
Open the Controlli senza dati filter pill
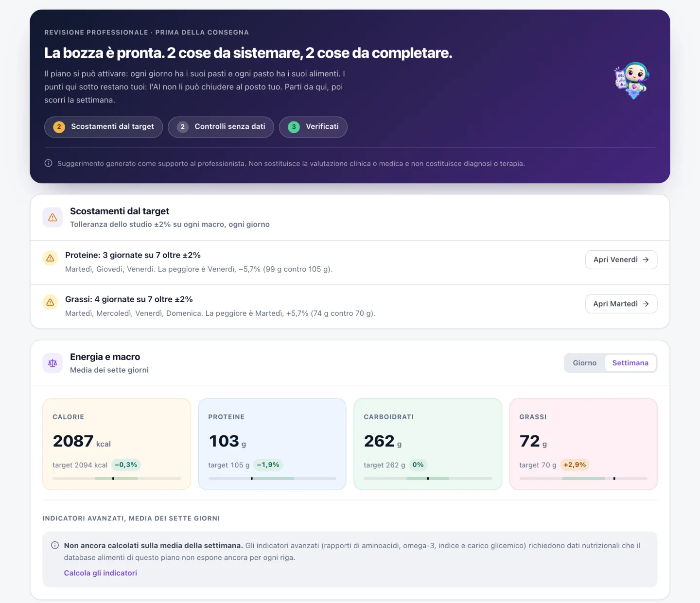221,127
